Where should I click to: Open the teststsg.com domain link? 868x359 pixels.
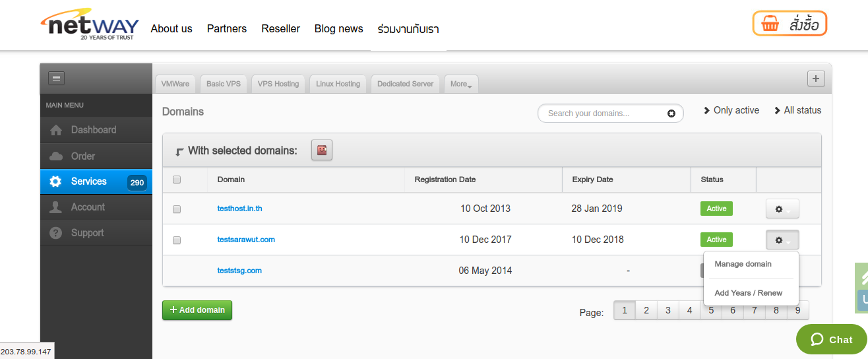tap(239, 271)
